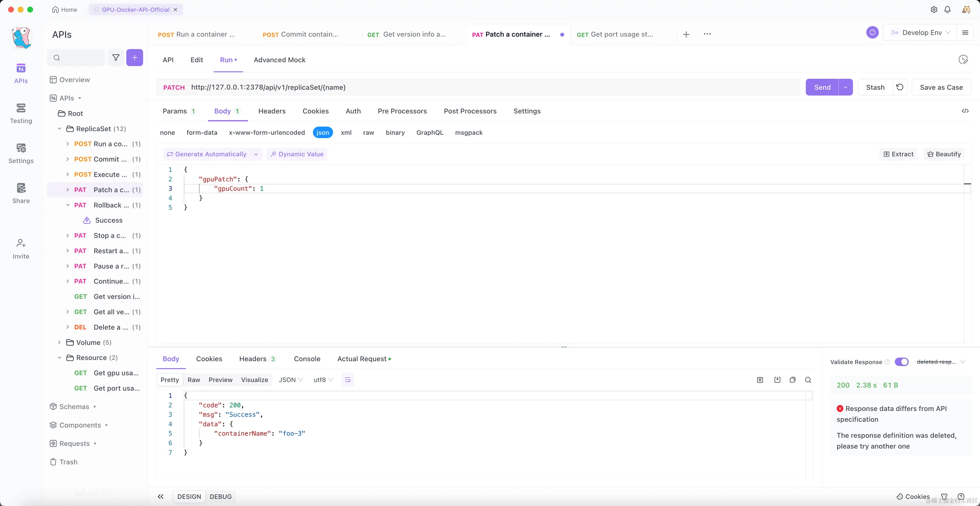
Task: Collapse the sidebar with double chevron
Action: 160,497
